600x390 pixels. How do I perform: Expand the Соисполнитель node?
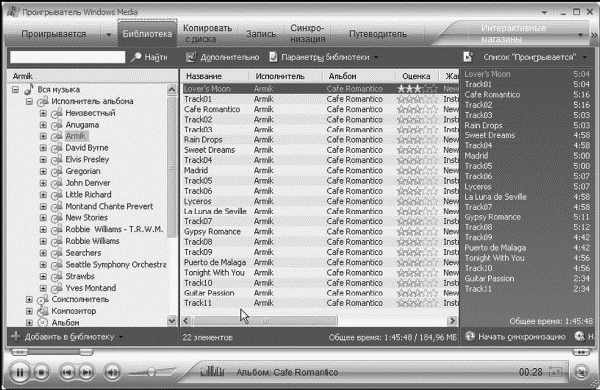29,299
